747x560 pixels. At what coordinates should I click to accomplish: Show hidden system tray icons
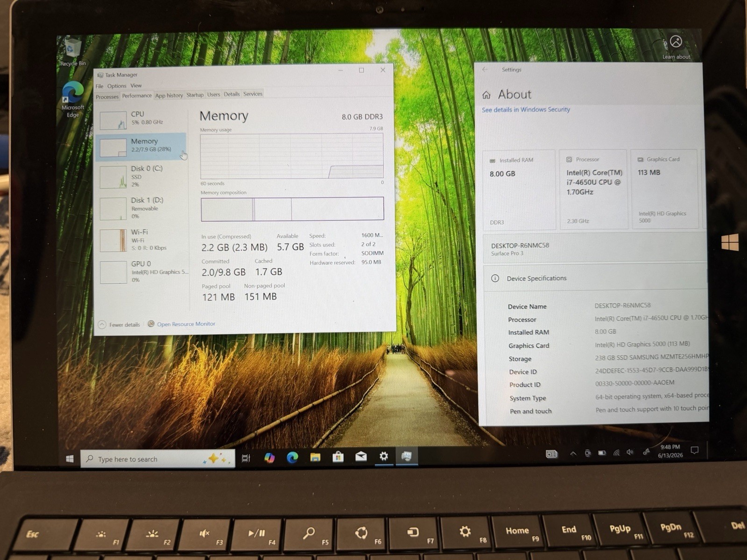[573, 453]
